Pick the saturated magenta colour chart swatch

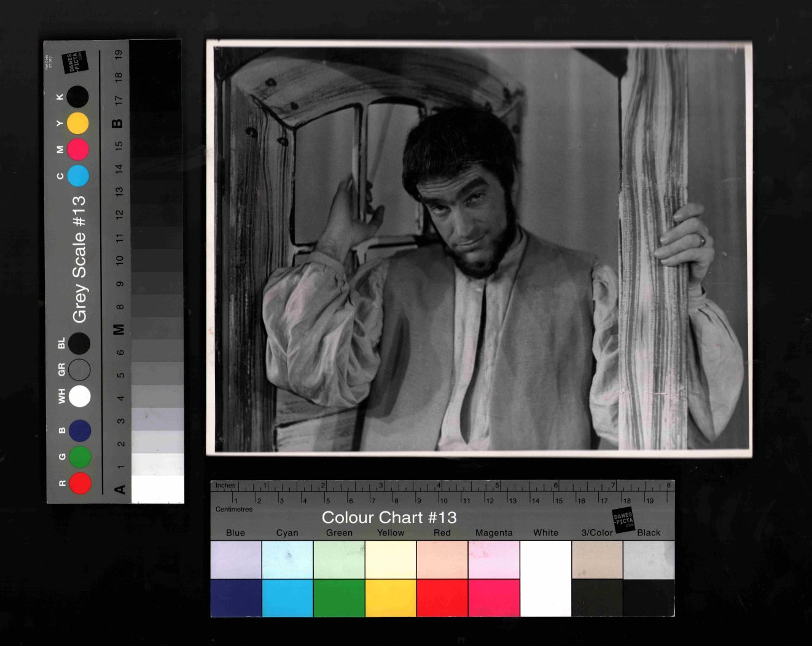point(494,597)
